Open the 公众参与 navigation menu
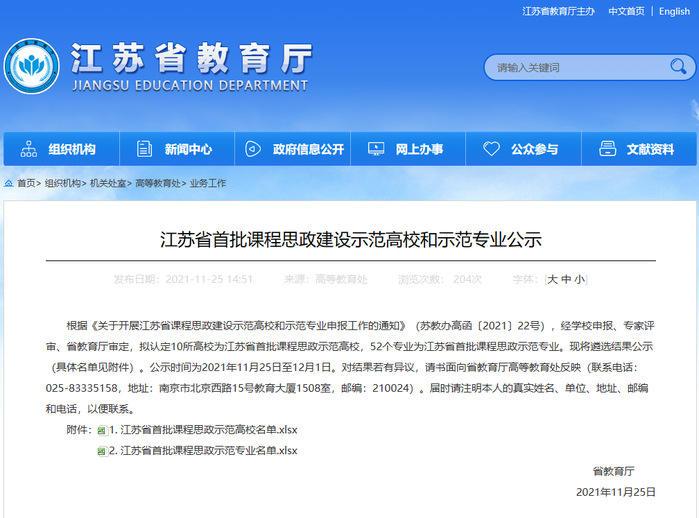Screen dimensions: 699x518 coord(534,149)
